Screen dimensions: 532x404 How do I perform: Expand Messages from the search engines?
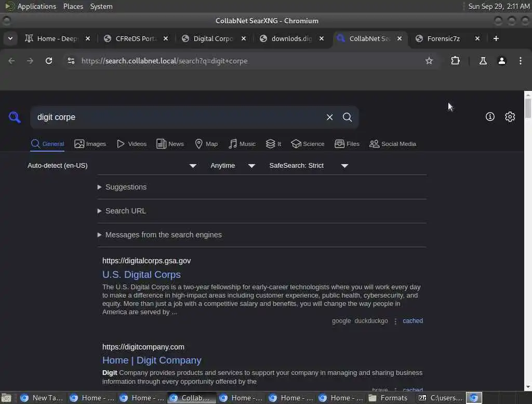(x=159, y=235)
